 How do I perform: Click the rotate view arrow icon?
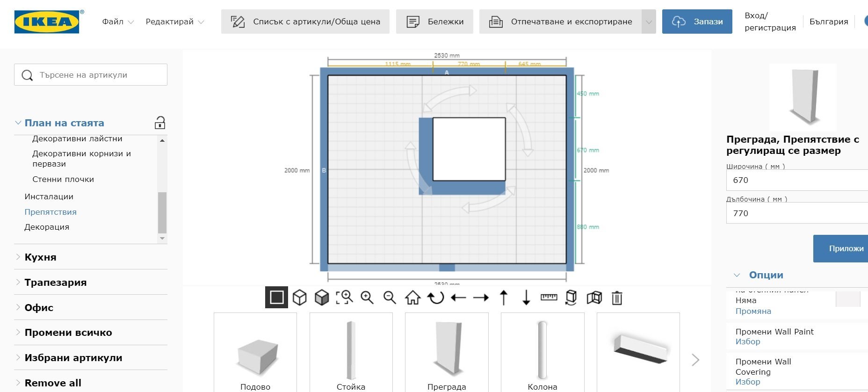click(x=436, y=298)
